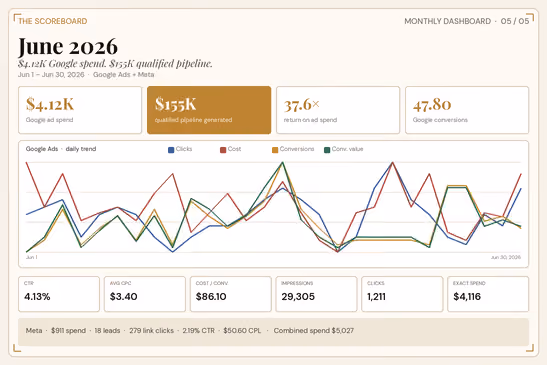547x365 pixels.
Task: Click the Google Ads daily trend chart title
Action: click(x=61, y=149)
